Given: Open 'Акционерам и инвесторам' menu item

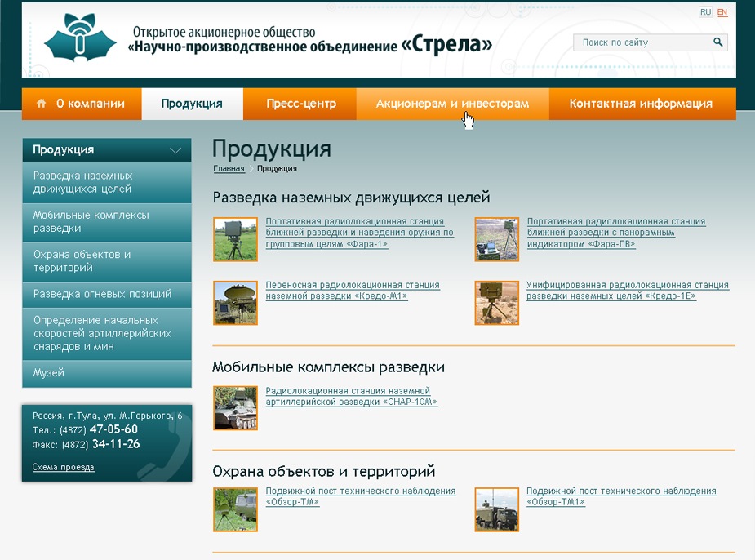Looking at the screenshot, I should click(453, 104).
